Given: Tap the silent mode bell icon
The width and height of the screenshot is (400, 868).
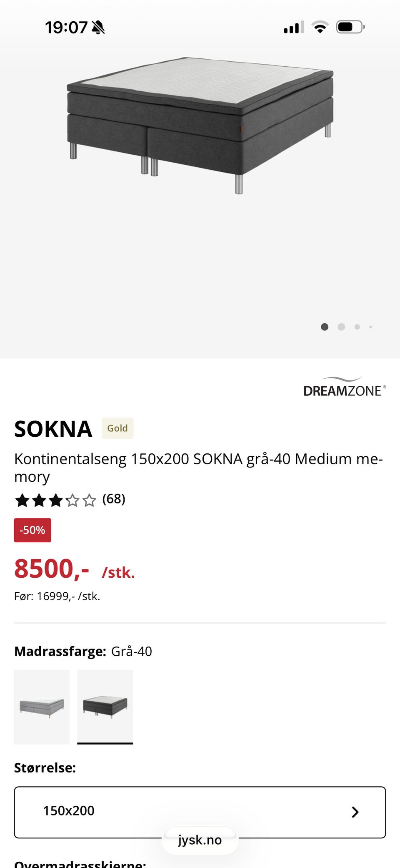Looking at the screenshot, I should tap(98, 28).
